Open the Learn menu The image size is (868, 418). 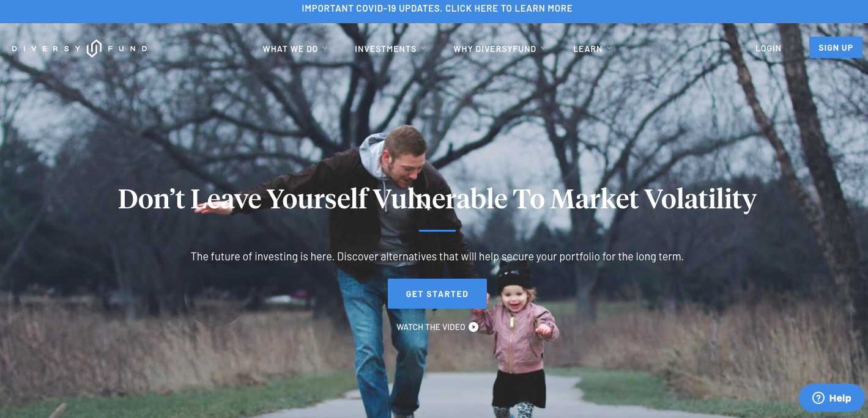[588, 49]
